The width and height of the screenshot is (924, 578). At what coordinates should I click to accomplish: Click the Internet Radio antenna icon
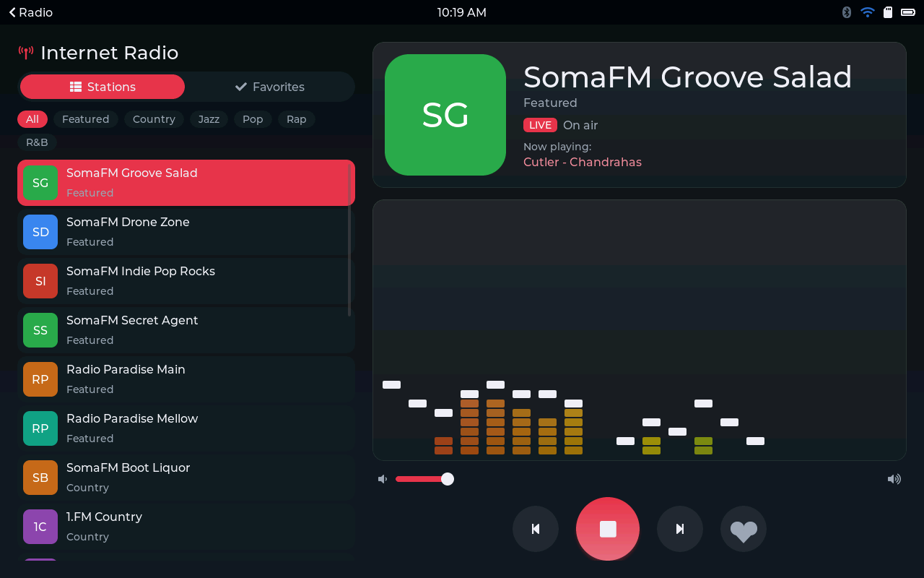click(26, 53)
